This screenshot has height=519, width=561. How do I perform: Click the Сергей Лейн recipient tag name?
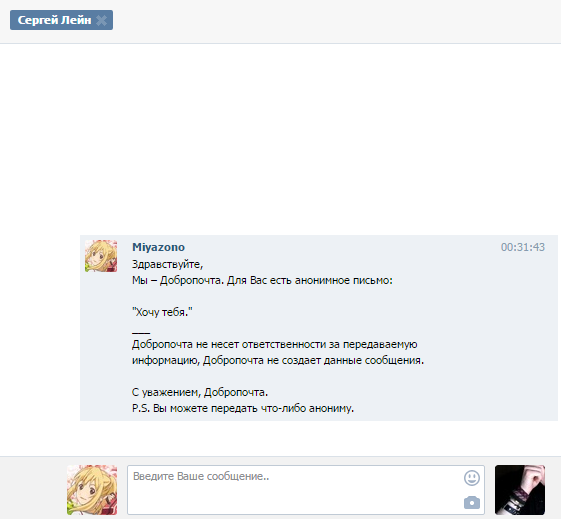pos(54,20)
